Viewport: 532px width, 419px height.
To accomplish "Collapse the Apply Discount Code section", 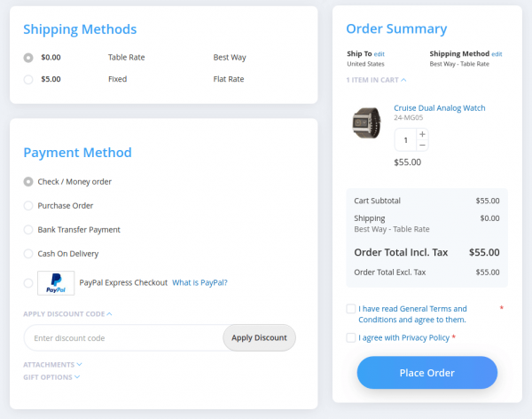I will 67,314.
